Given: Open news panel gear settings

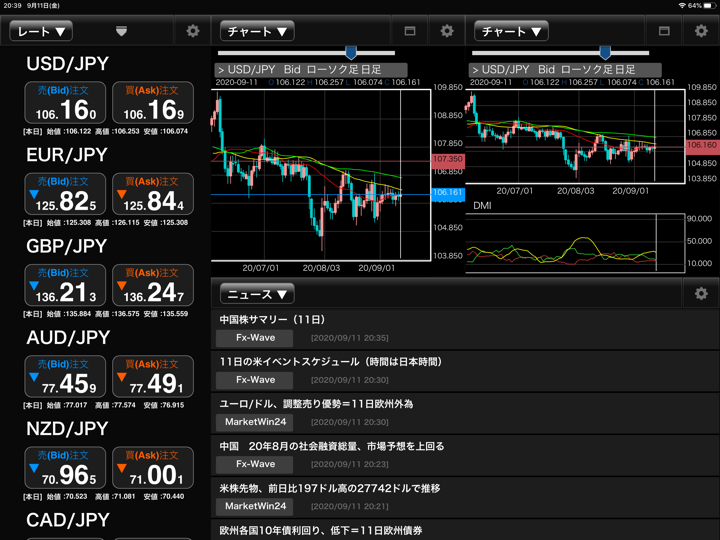Looking at the screenshot, I should (701, 294).
